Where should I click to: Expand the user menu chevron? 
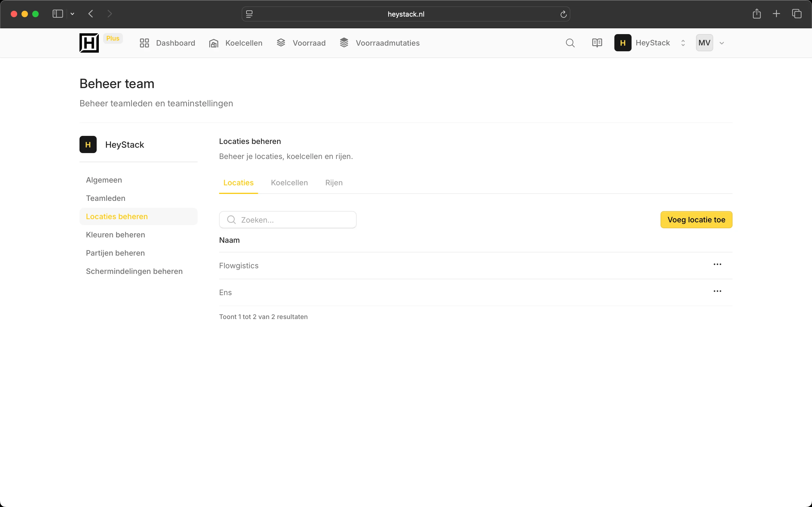722,43
